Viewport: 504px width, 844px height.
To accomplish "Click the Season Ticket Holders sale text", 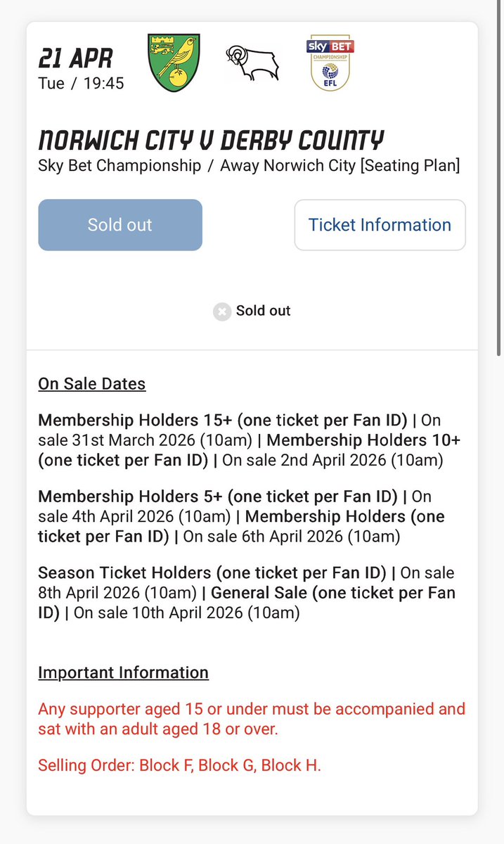I will (x=212, y=573).
